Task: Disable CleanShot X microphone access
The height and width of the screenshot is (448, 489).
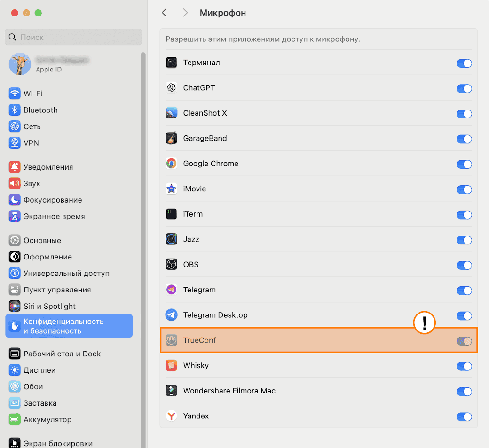Action: click(464, 114)
